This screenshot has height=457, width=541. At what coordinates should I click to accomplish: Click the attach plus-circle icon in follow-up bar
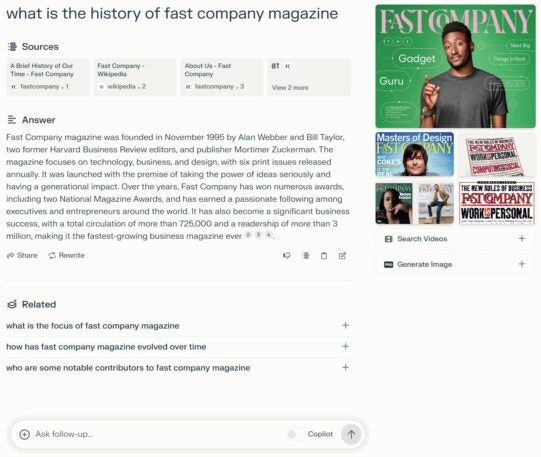pos(24,434)
